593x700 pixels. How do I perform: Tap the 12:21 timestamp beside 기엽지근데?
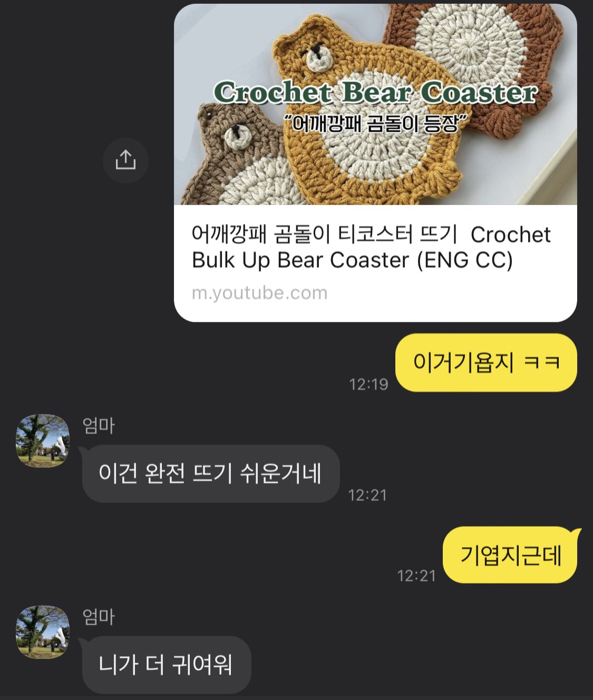(416, 575)
